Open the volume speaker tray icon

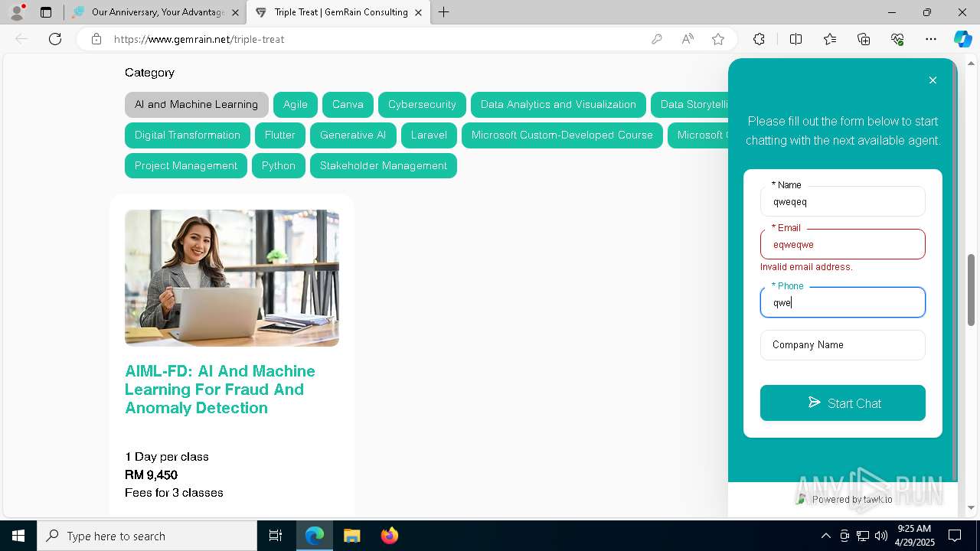[x=881, y=536]
